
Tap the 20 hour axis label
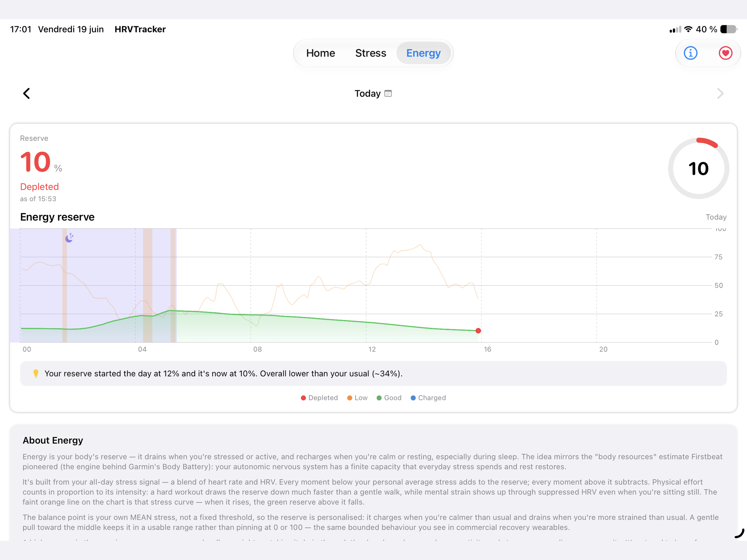(x=603, y=349)
